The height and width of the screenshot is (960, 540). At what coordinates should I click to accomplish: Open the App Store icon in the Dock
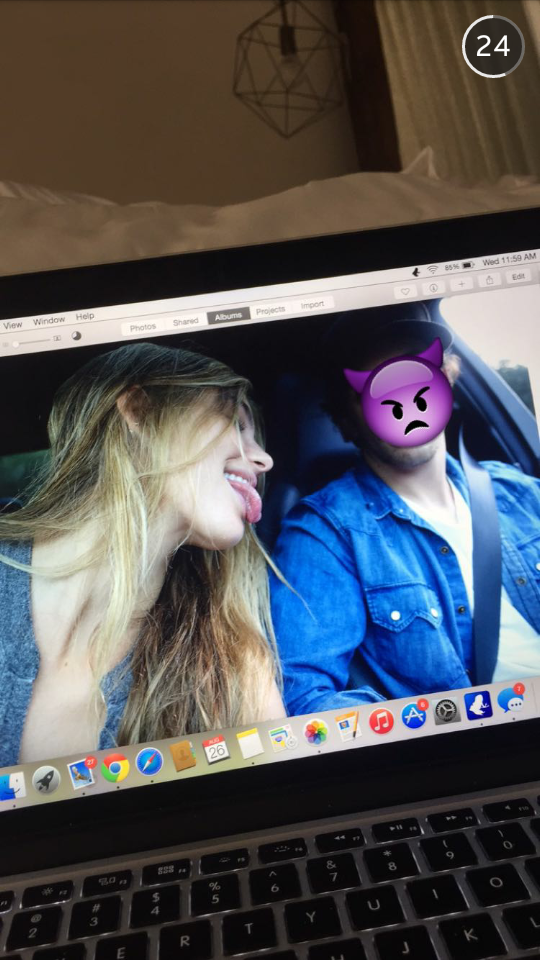point(414,715)
